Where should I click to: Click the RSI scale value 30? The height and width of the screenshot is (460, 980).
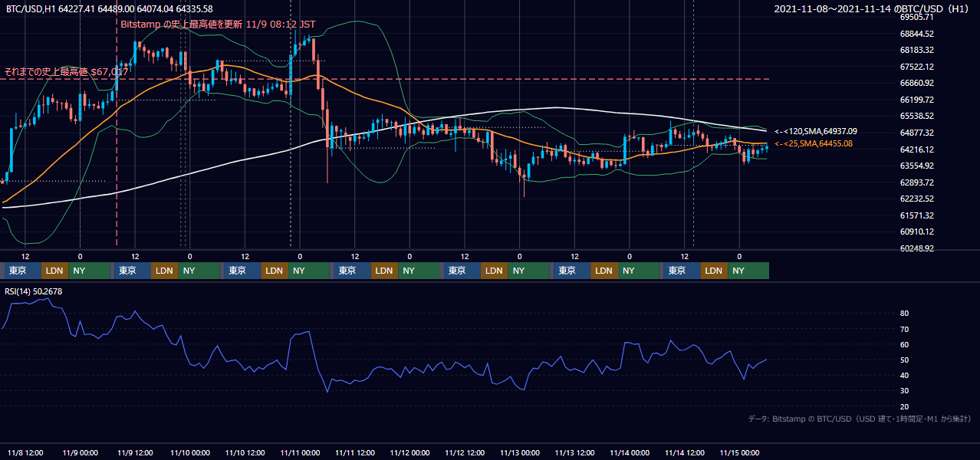(905, 391)
